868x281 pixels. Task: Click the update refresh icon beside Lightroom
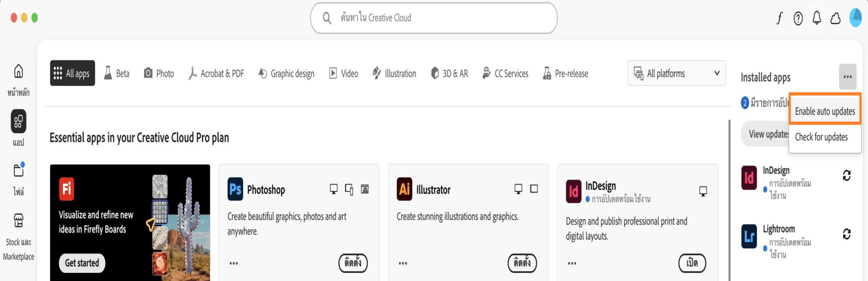(848, 235)
